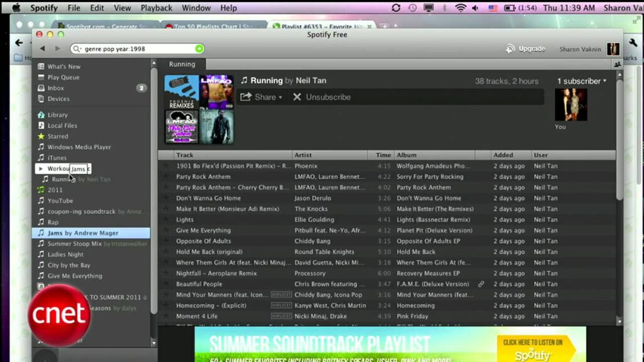This screenshot has width=644, height=362.
Task: Open the Library
Action: point(57,115)
